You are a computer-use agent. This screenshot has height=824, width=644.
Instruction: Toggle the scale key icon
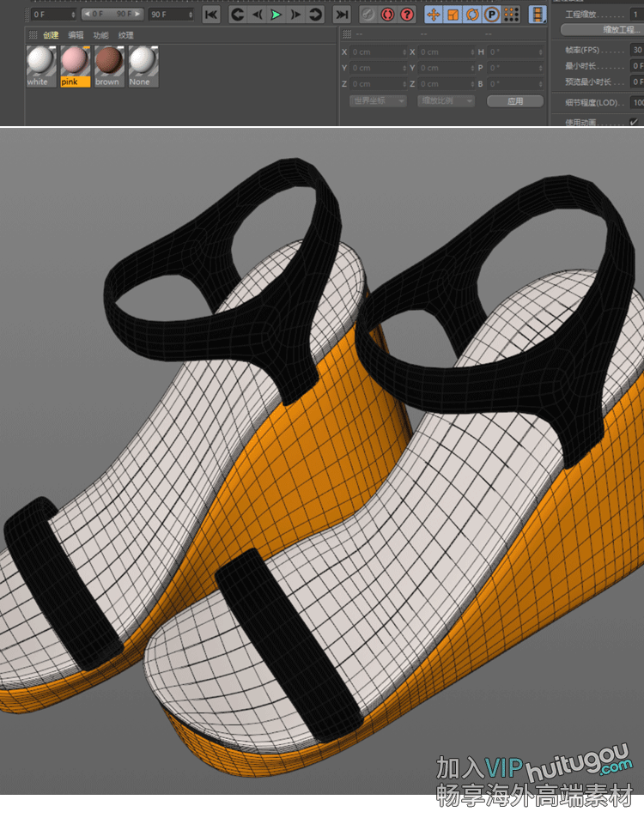(x=453, y=15)
